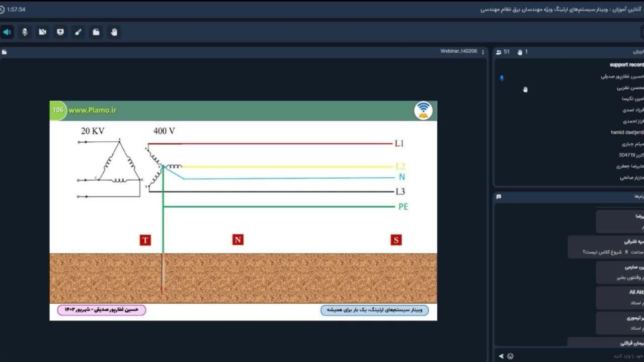Viewport: 644px width, 362px height.
Task: Click the participants count icon showing 51
Action: 499,52
